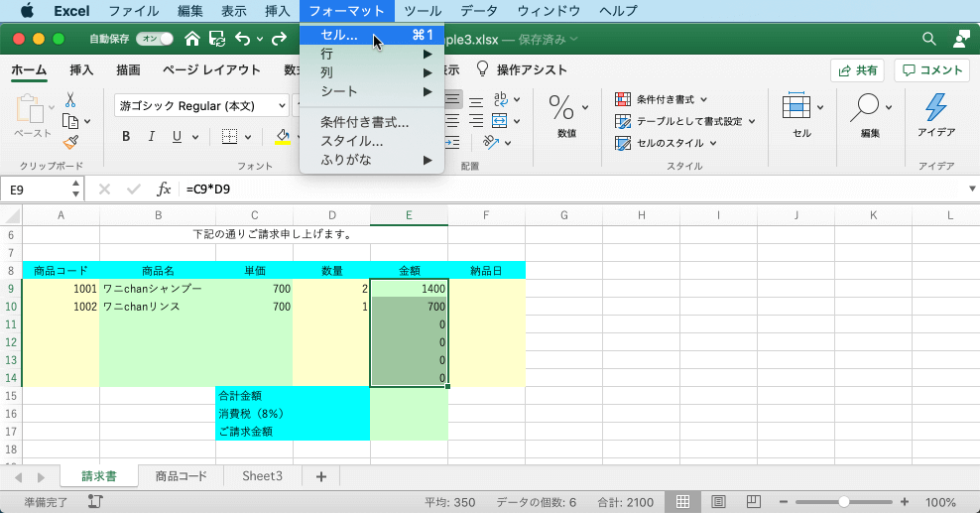Open the シート submenu
Image resolution: width=980 pixels, height=513 pixels.
(x=372, y=91)
